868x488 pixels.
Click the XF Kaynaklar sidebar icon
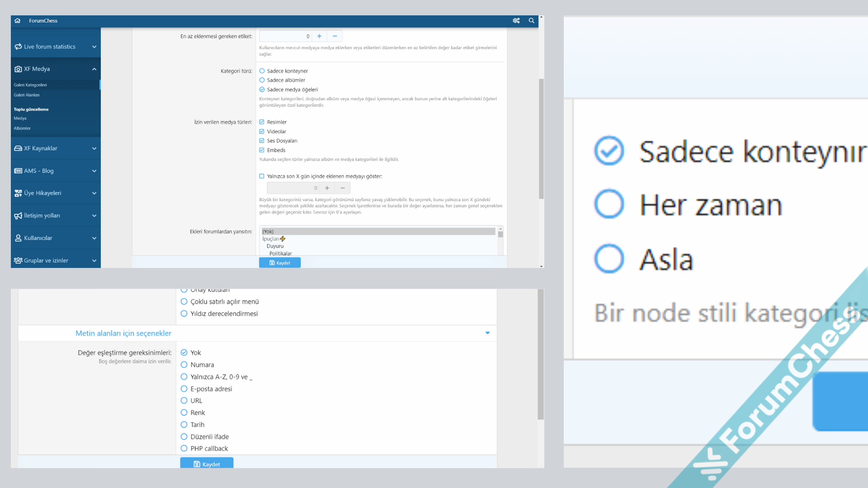[x=18, y=148]
